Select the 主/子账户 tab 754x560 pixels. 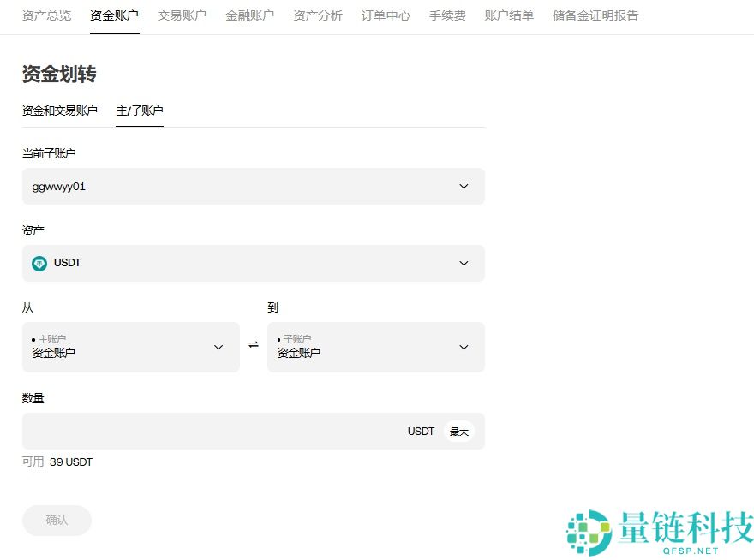(140, 110)
